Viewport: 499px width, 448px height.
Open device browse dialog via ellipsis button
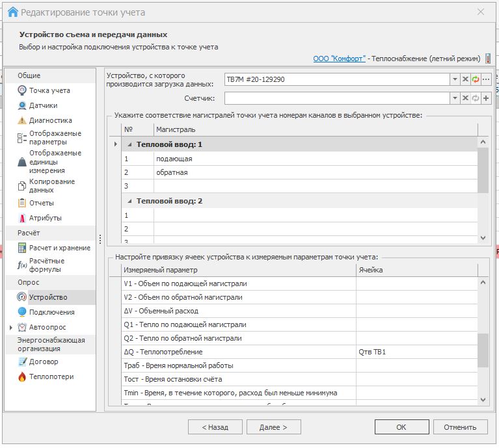click(486, 79)
